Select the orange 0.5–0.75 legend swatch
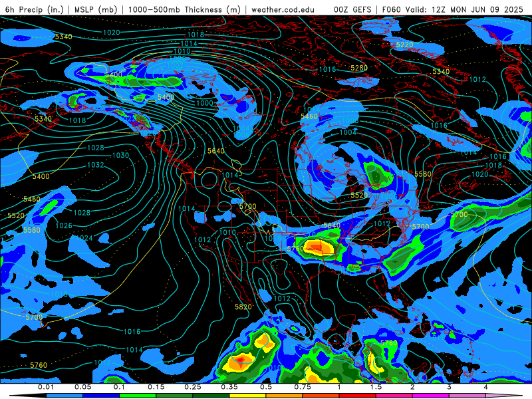Screen dimensions: 532x399 pyautogui.click(x=285, y=396)
